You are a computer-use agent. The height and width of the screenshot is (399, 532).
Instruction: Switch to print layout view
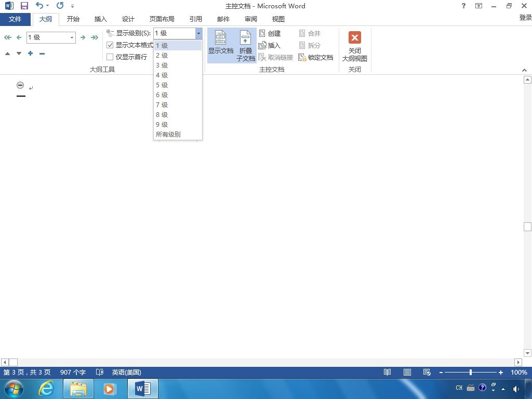click(407, 372)
